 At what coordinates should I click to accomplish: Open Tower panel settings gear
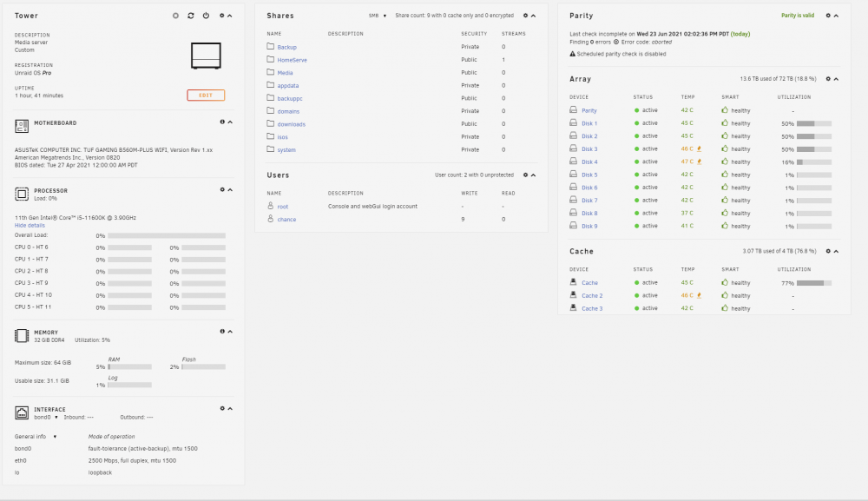[x=222, y=16]
